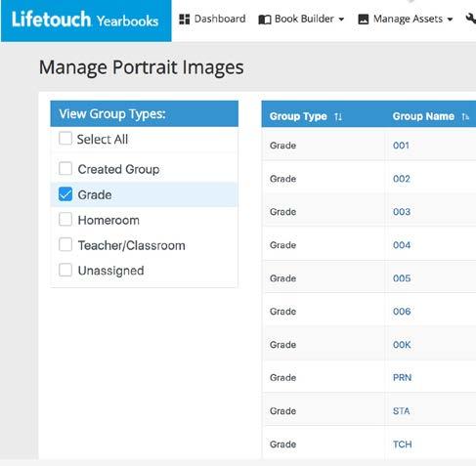
Task: Enable the Homeroom group type
Action: (65, 219)
